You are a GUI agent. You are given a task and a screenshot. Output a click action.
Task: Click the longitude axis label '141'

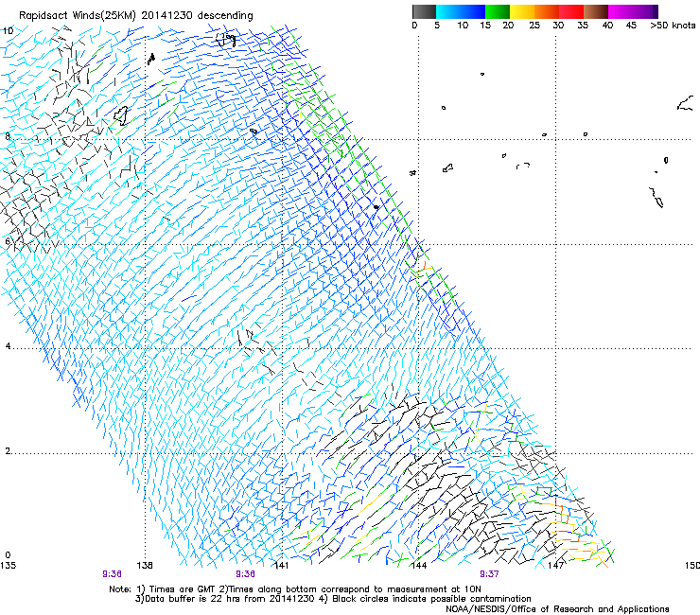click(281, 566)
